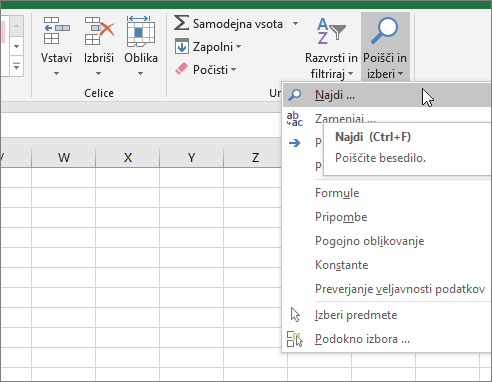
Task: Click the Razvrsti in filtriraj icon
Action: [x=331, y=31]
